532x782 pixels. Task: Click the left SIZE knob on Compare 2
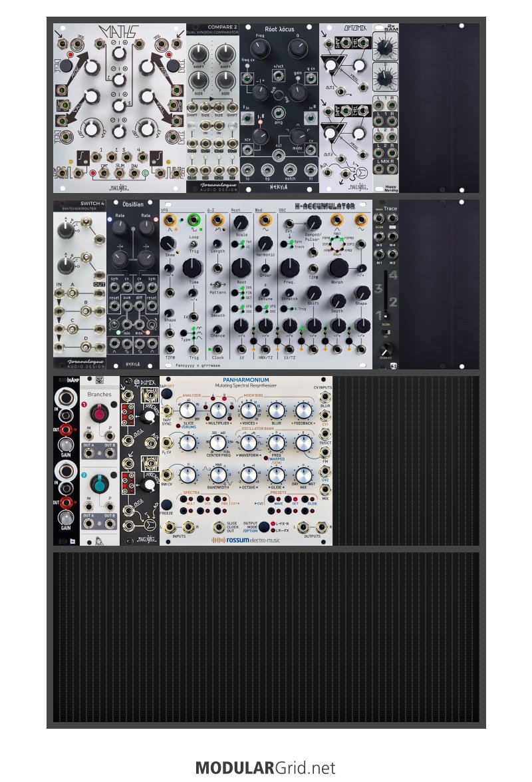(x=199, y=80)
